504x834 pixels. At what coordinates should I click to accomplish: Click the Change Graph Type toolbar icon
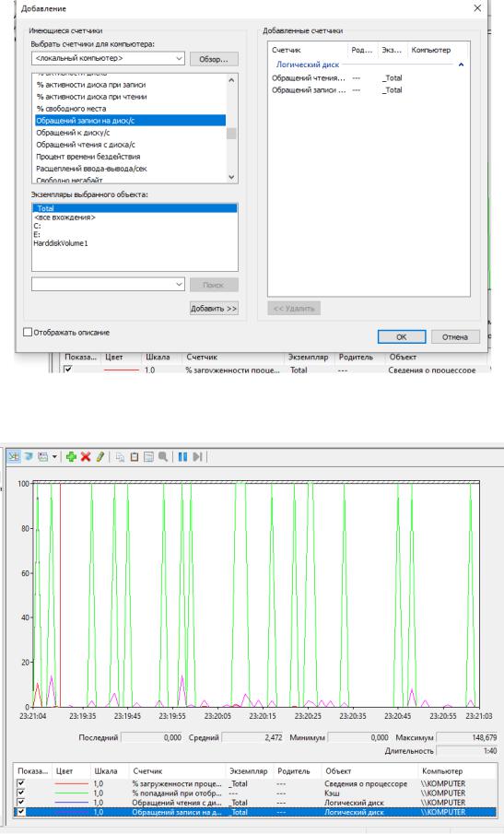tap(43, 456)
